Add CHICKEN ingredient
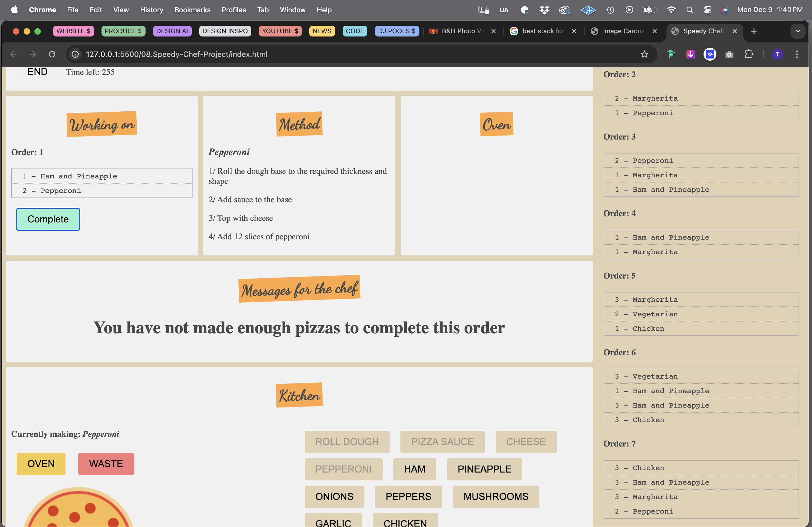 [x=405, y=520]
